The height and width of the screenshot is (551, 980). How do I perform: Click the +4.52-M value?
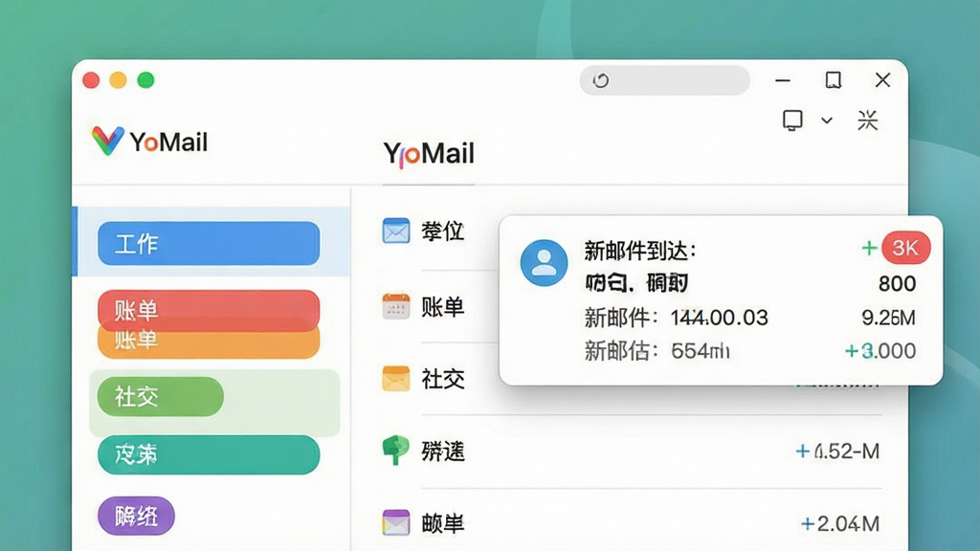[x=837, y=452]
